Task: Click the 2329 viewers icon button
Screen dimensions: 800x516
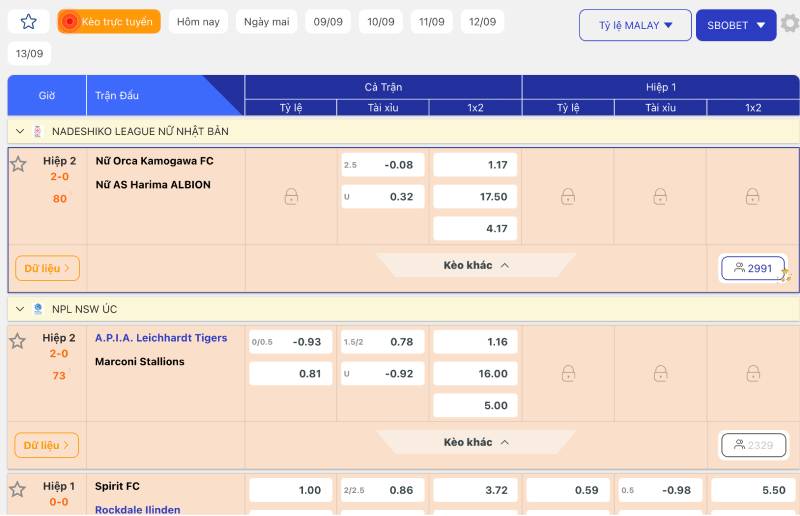Action: click(752, 445)
